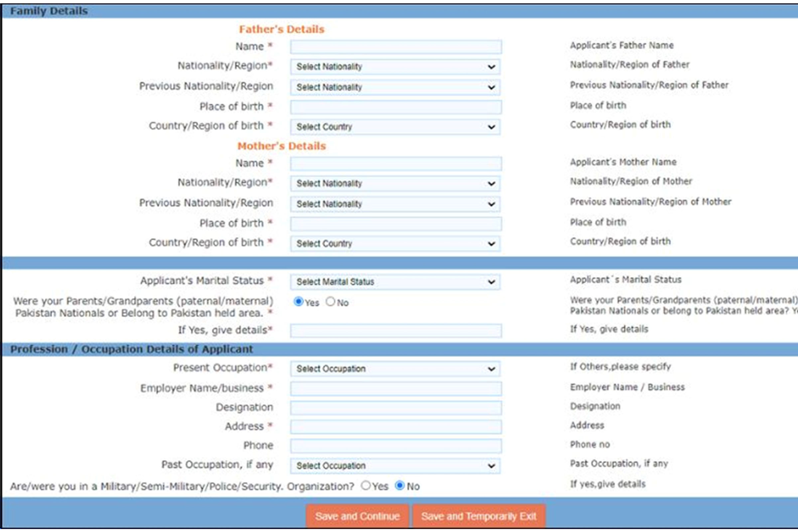Screen dimensions: 798x532
Task: Open Mother's Country/Region of birth dropdown
Action: click(395, 244)
